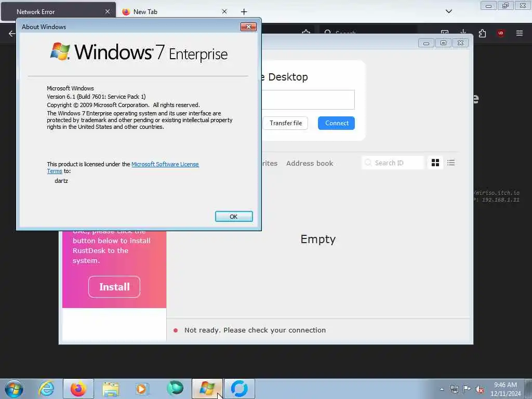The width and height of the screenshot is (532, 399).
Task: Open the Action Center flag icon
Action: (x=467, y=389)
